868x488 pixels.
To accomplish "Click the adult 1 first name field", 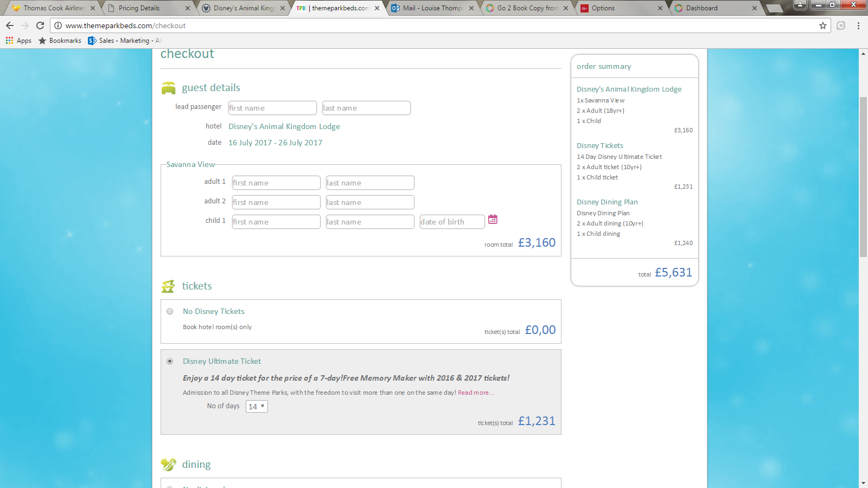I will (x=276, y=183).
